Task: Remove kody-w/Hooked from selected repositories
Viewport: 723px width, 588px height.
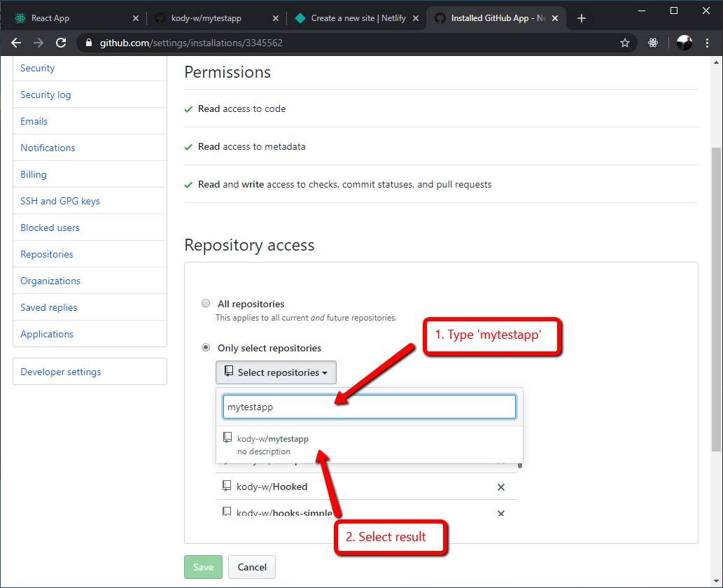Action: tap(501, 487)
